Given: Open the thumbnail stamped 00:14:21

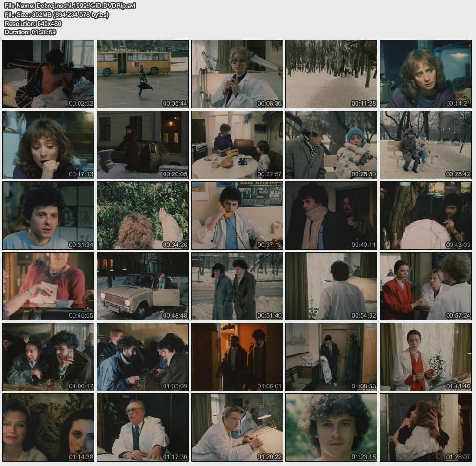Looking at the screenshot, I should click(x=426, y=74).
